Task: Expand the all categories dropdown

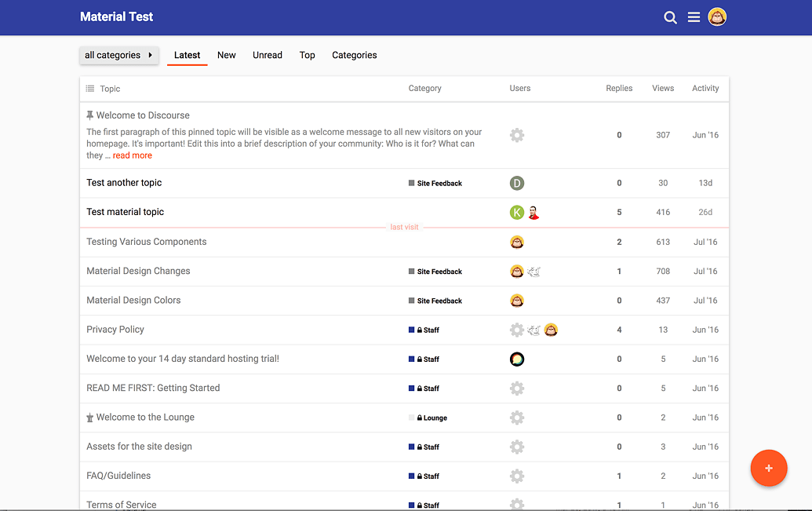Action: [119, 55]
